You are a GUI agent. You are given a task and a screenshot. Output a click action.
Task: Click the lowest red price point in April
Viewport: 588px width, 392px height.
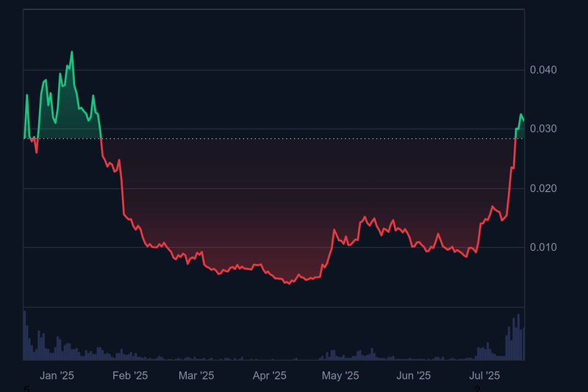287,283
